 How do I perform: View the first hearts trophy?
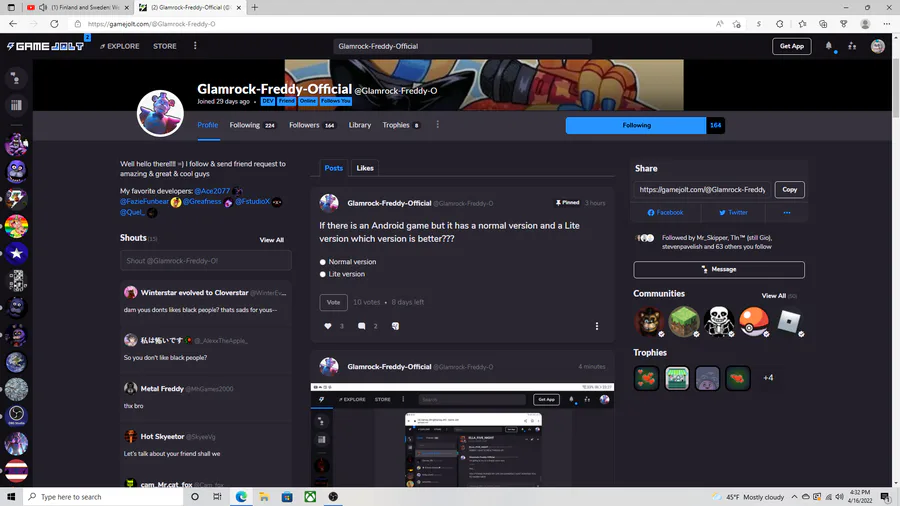coord(646,378)
